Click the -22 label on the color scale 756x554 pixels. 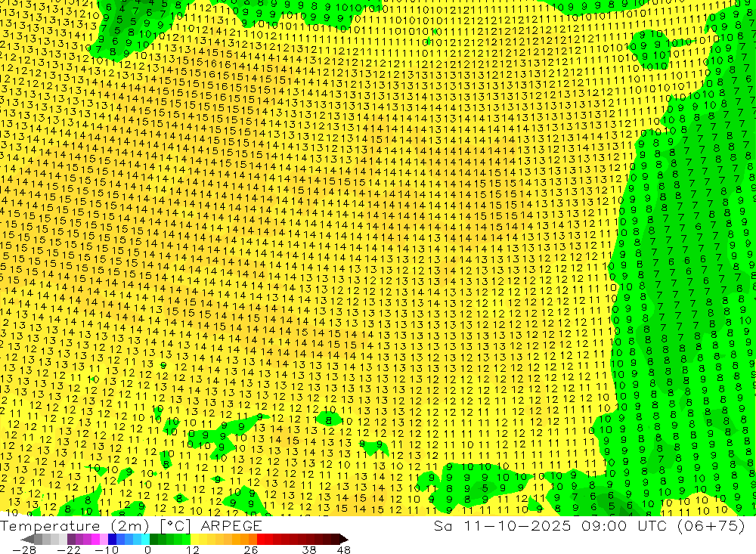coord(69,550)
